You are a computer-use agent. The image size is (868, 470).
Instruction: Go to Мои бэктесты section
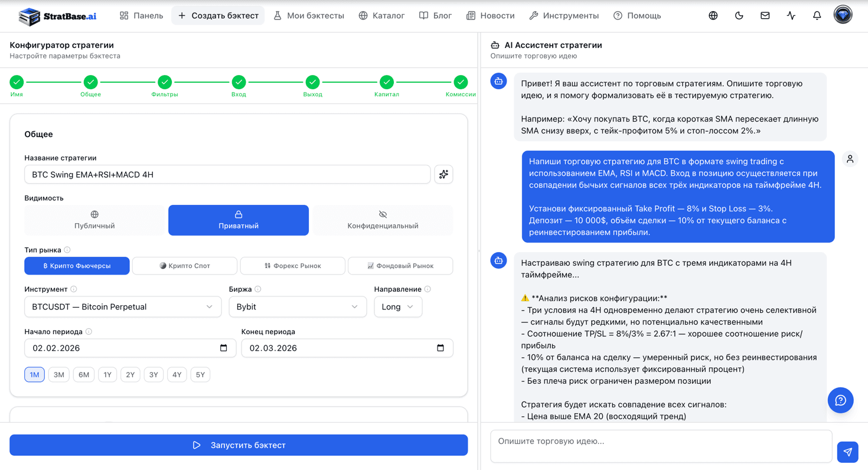(x=309, y=15)
